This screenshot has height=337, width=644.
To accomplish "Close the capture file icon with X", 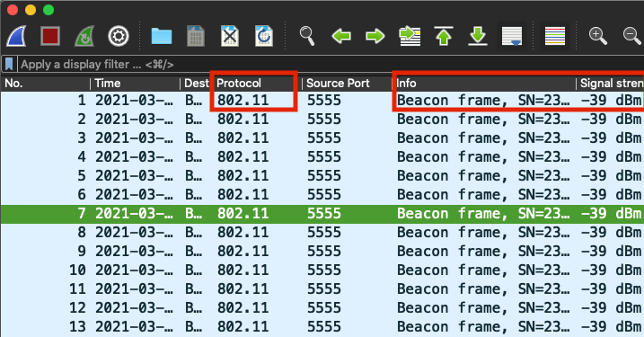I will coord(230,36).
